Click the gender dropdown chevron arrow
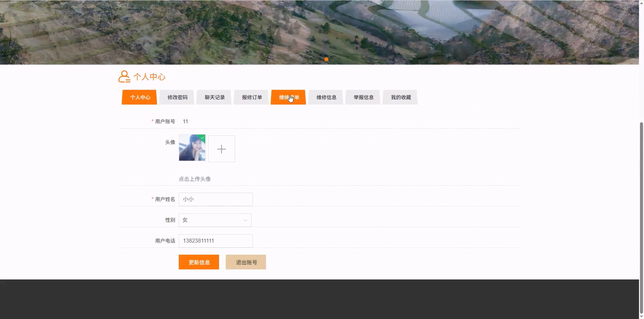644x319 pixels. (245, 220)
